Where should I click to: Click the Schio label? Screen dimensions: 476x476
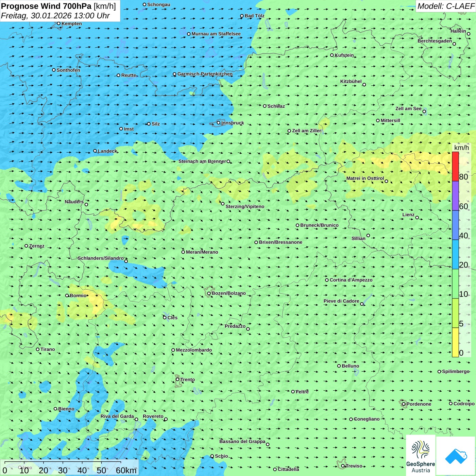pos(221,456)
